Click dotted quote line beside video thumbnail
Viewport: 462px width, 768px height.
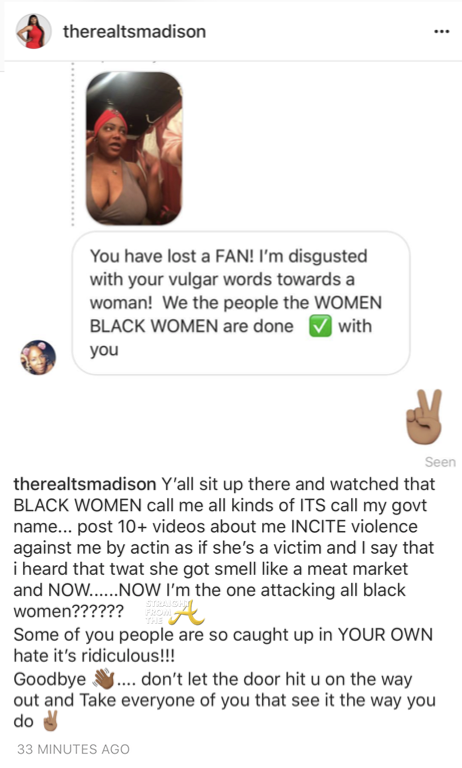pos(73,144)
